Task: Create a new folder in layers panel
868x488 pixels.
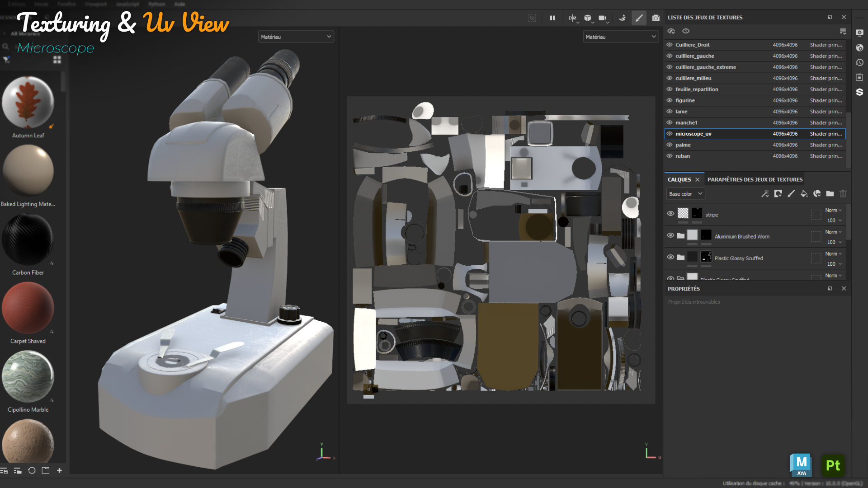Action: [830, 194]
